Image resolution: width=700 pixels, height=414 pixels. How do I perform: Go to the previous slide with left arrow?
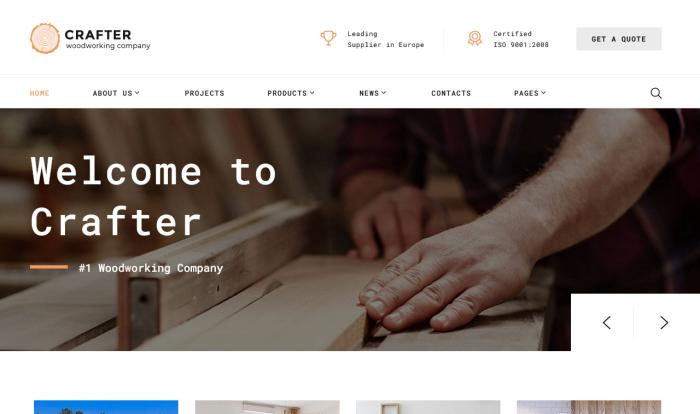coord(606,322)
